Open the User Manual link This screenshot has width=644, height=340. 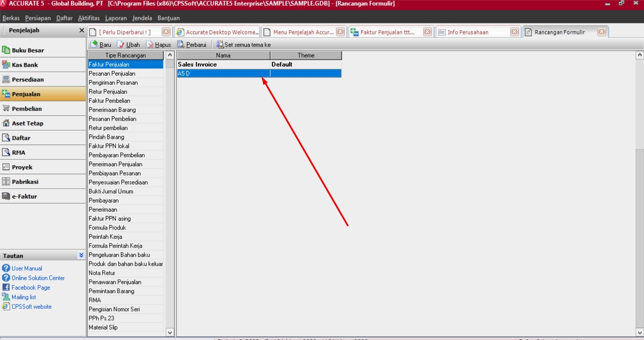[x=27, y=268]
